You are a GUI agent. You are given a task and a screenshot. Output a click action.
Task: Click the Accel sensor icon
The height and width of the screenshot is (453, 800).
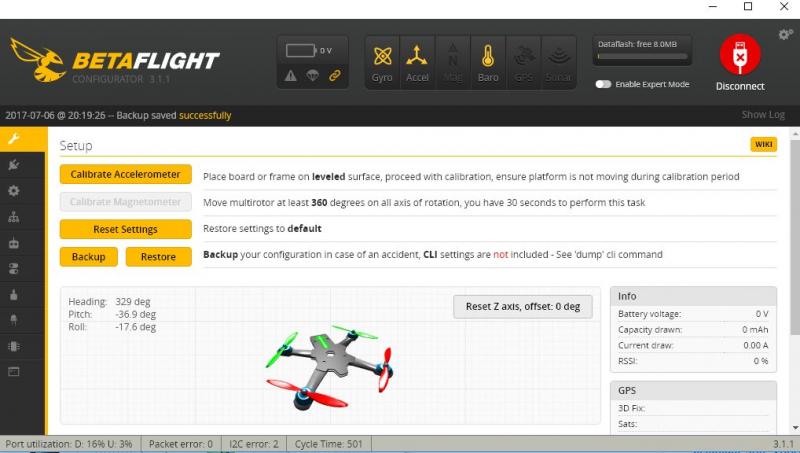pyautogui.click(x=417, y=63)
